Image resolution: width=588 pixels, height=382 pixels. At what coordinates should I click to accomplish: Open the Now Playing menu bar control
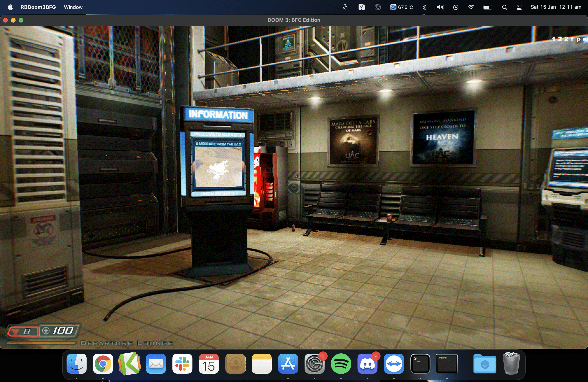[456, 7]
